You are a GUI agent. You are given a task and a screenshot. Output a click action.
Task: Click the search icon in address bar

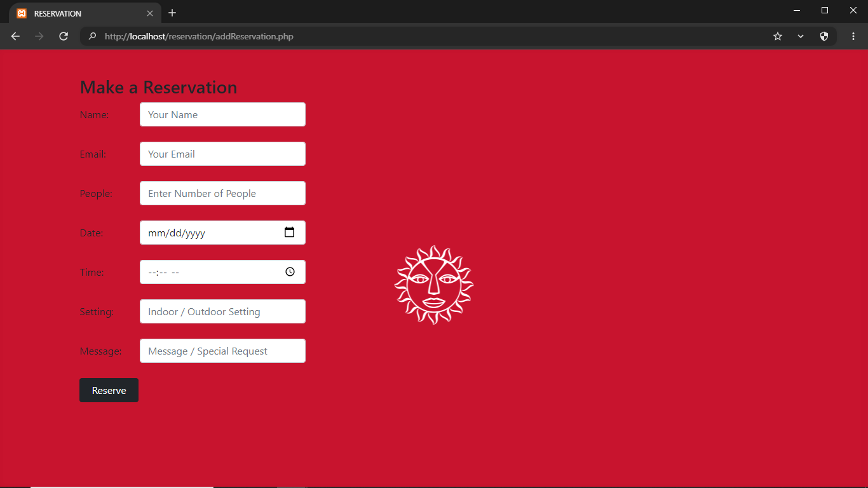[92, 36]
